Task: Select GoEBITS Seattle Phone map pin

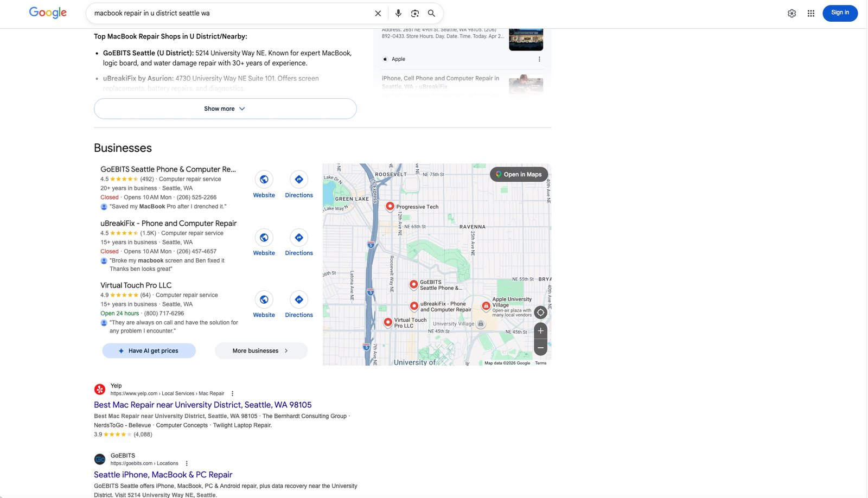Action: click(x=413, y=284)
